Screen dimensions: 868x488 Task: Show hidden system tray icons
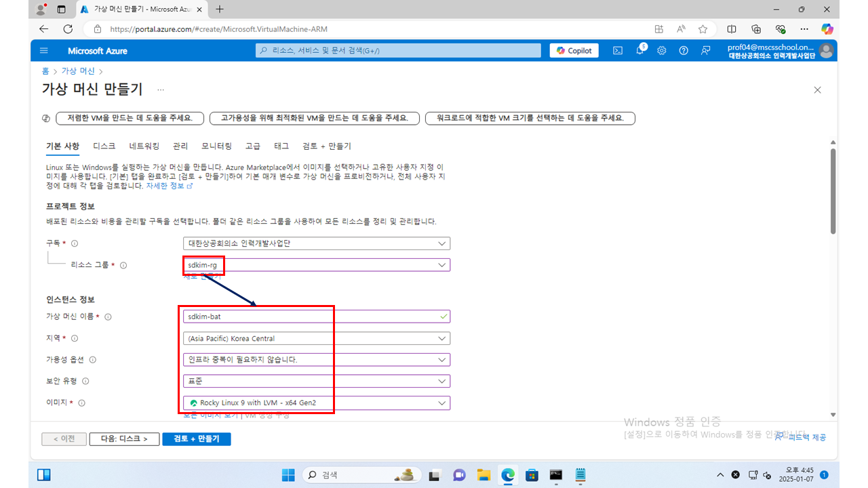click(x=721, y=474)
